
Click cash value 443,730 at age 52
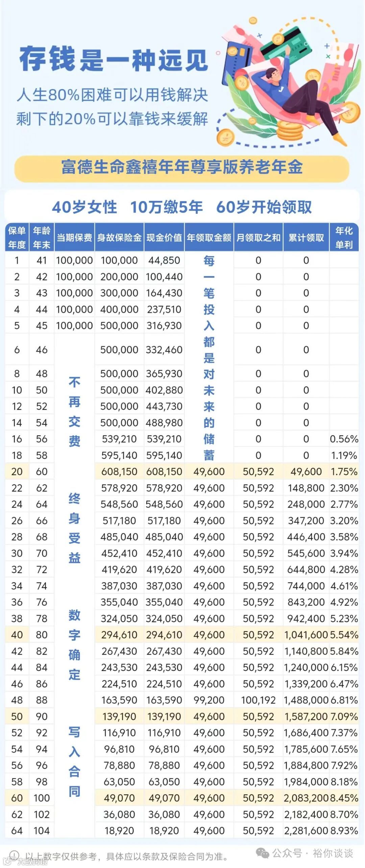point(164,406)
